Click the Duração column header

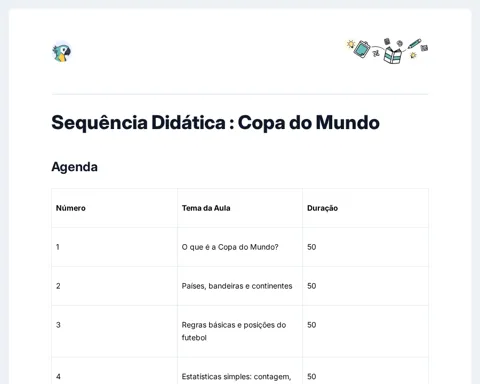pyautogui.click(x=322, y=208)
